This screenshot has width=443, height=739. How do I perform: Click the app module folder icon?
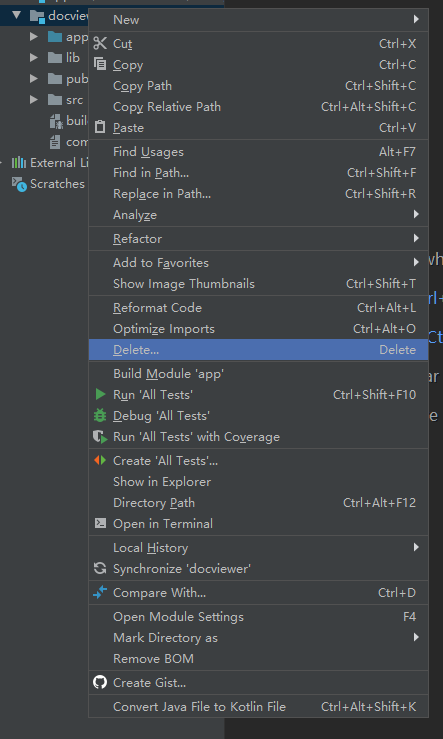coord(55,36)
